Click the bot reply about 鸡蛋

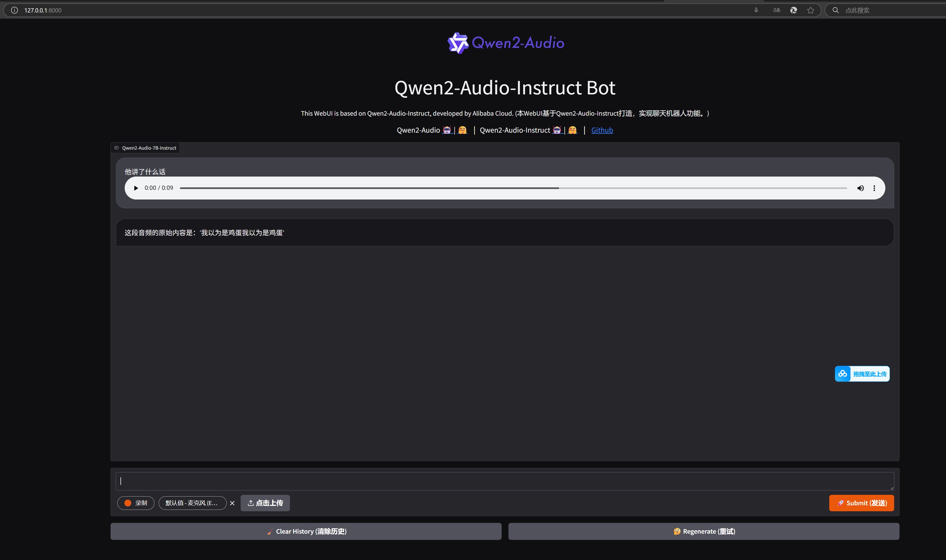(205, 233)
